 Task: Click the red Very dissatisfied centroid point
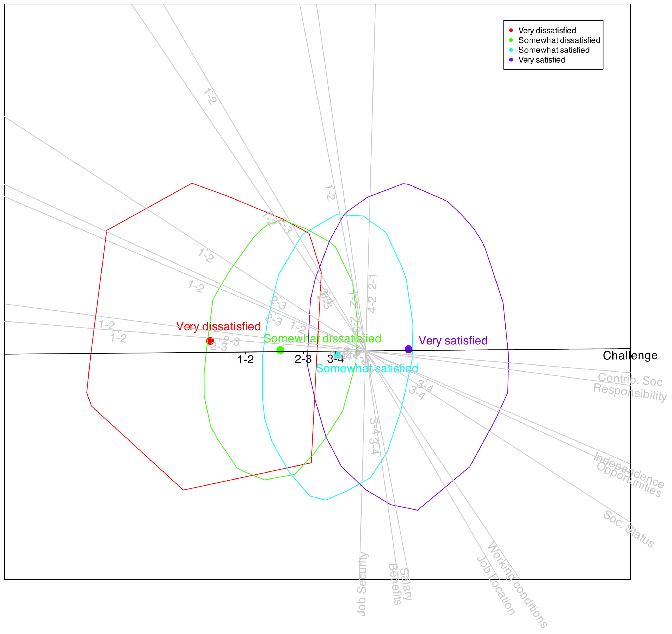(210, 341)
